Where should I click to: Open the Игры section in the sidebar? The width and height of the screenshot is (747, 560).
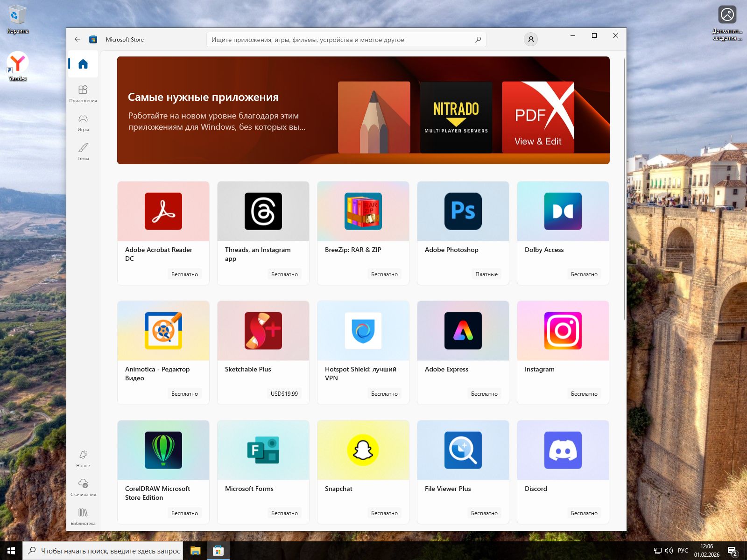[x=83, y=122]
